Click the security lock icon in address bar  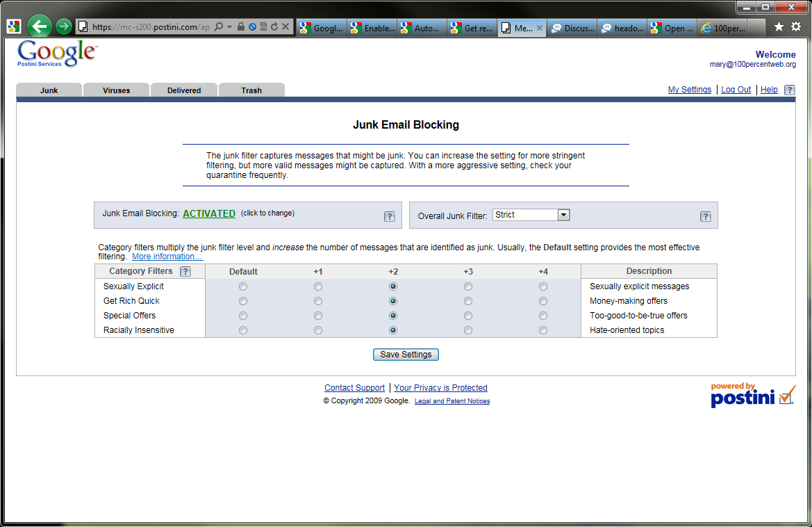pos(241,26)
